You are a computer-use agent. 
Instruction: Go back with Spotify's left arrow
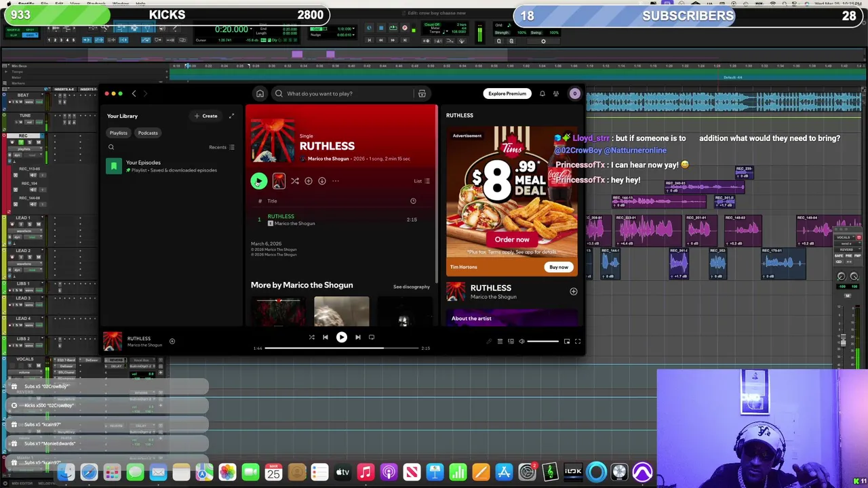(x=134, y=94)
